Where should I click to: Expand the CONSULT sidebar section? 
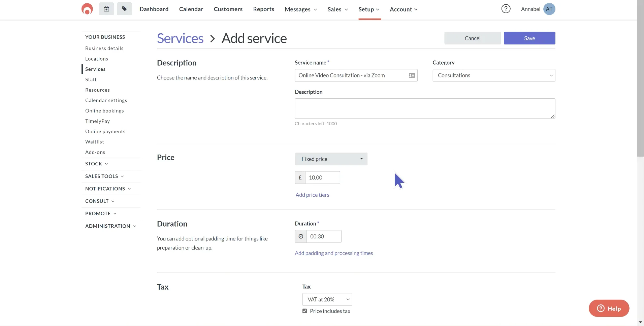click(100, 201)
